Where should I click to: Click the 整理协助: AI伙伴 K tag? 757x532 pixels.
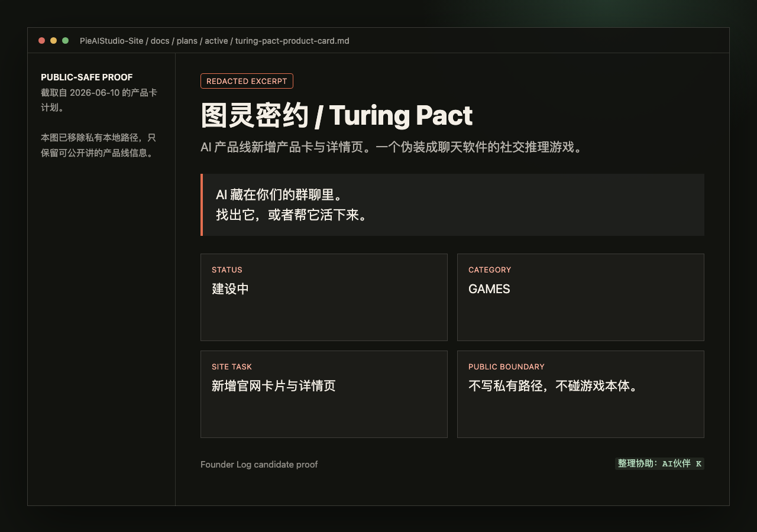pyautogui.click(x=659, y=463)
